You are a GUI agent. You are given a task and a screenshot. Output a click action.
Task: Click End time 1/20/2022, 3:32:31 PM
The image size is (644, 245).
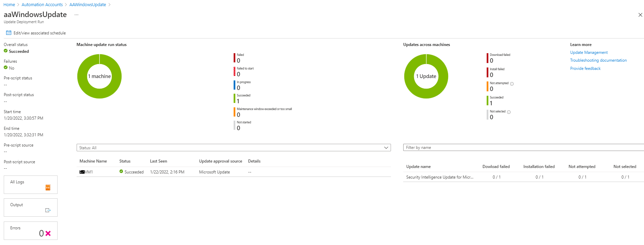click(23, 135)
